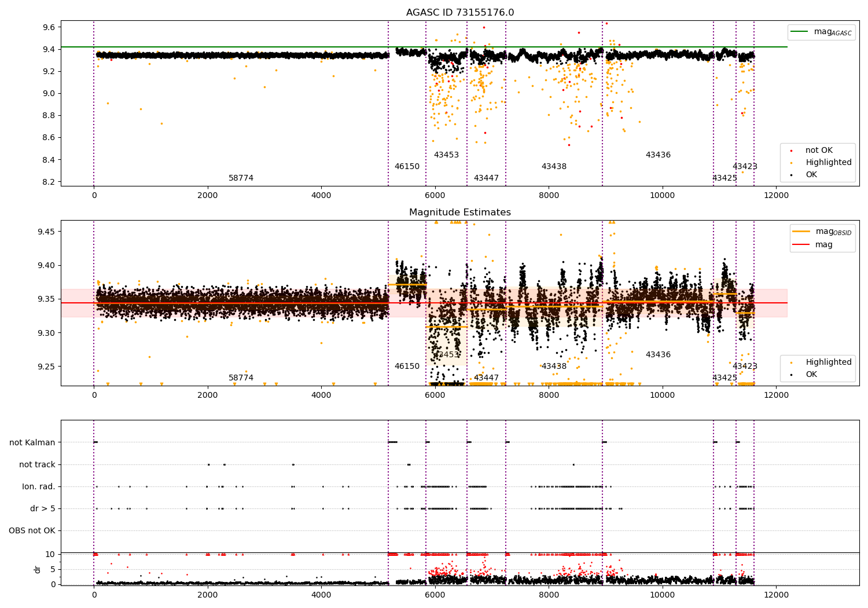Click 'Highlighted' legend entry in middle plot

click(829, 362)
